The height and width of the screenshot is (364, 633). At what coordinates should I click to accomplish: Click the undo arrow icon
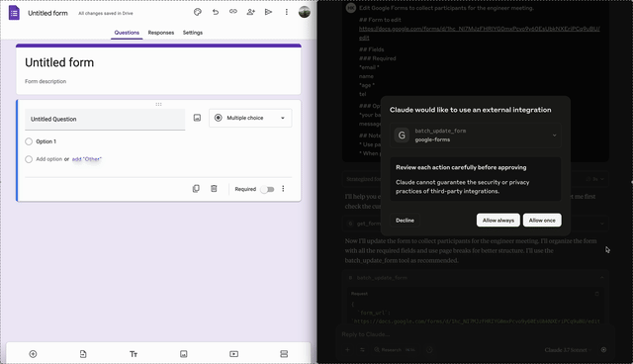tap(216, 12)
